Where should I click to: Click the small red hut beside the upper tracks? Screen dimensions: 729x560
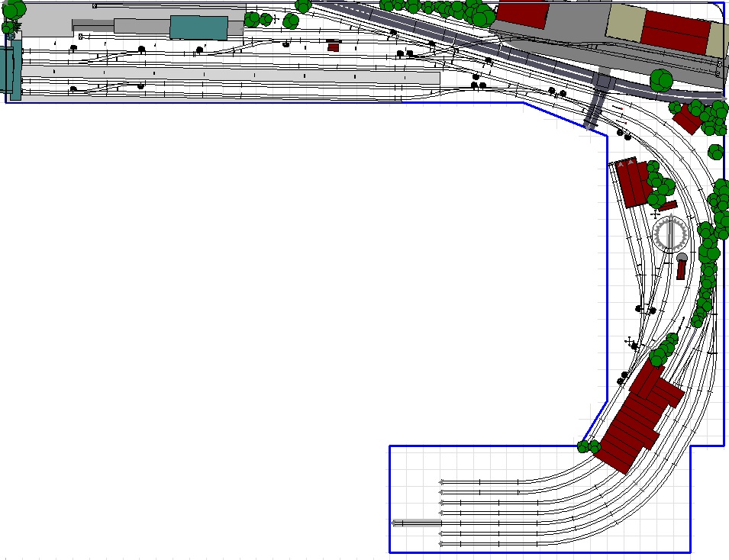pyautogui.click(x=333, y=47)
